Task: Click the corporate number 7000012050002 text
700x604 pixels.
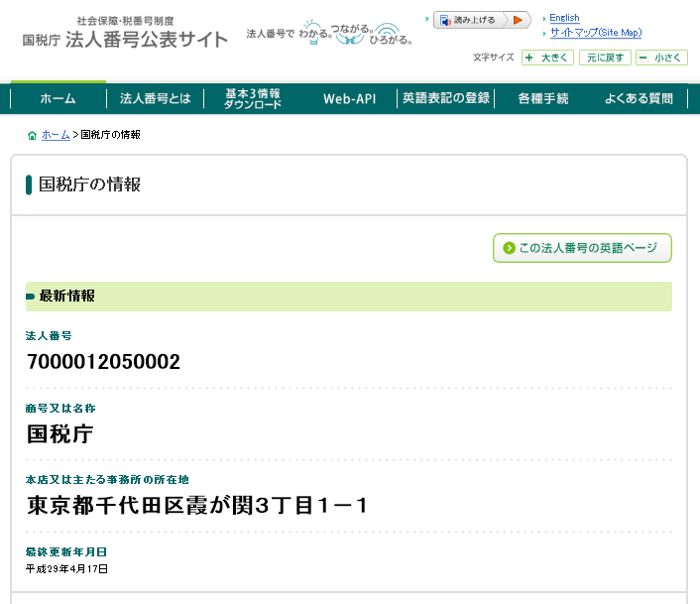Action: click(x=104, y=362)
